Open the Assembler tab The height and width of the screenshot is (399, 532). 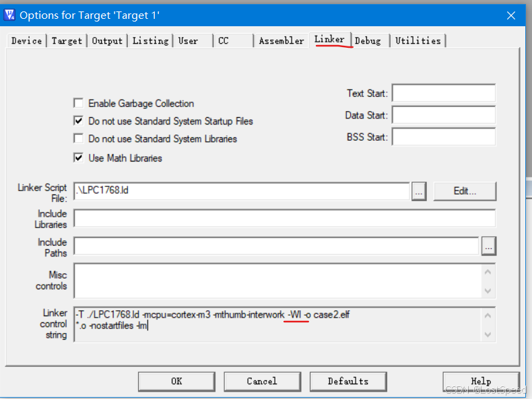pos(281,40)
